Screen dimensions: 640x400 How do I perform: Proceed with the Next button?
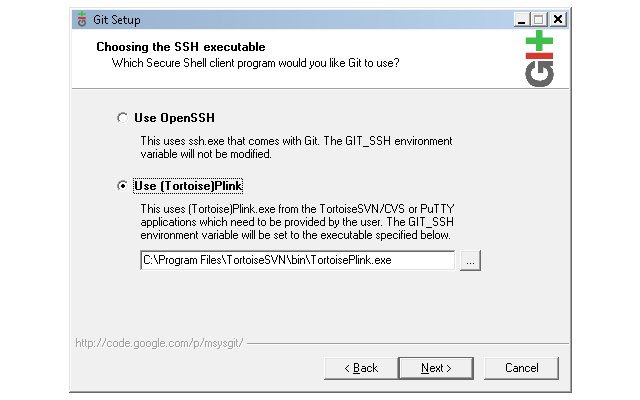pos(436,368)
